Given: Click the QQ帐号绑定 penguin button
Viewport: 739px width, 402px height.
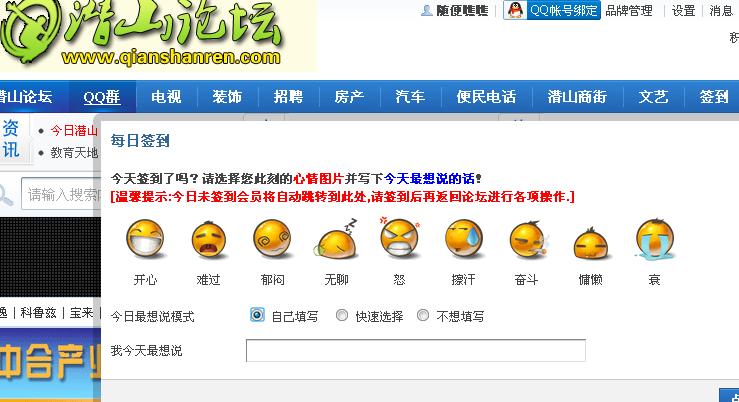Looking at the screenshot, I should click(x=552, y=10).
